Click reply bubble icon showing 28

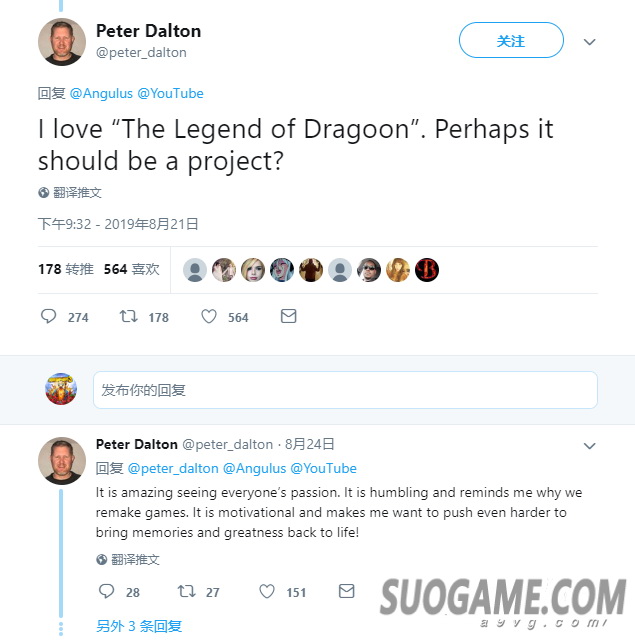pos(106,591)
